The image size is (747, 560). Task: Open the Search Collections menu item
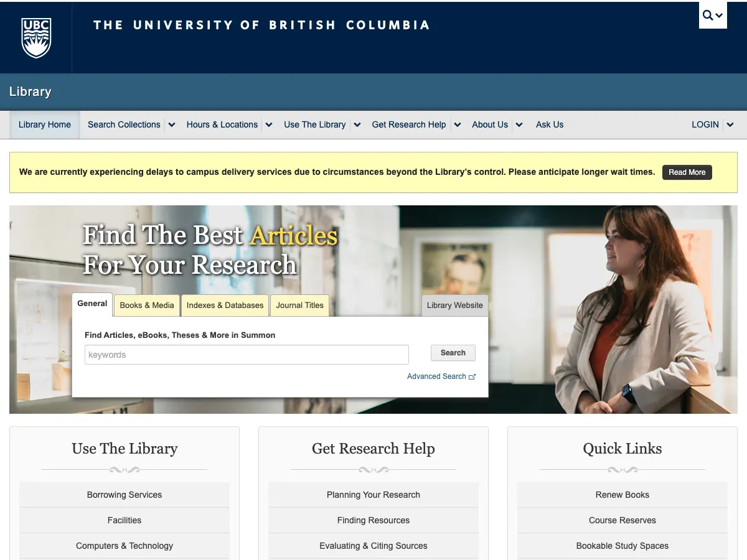click(x=124, y=125)
